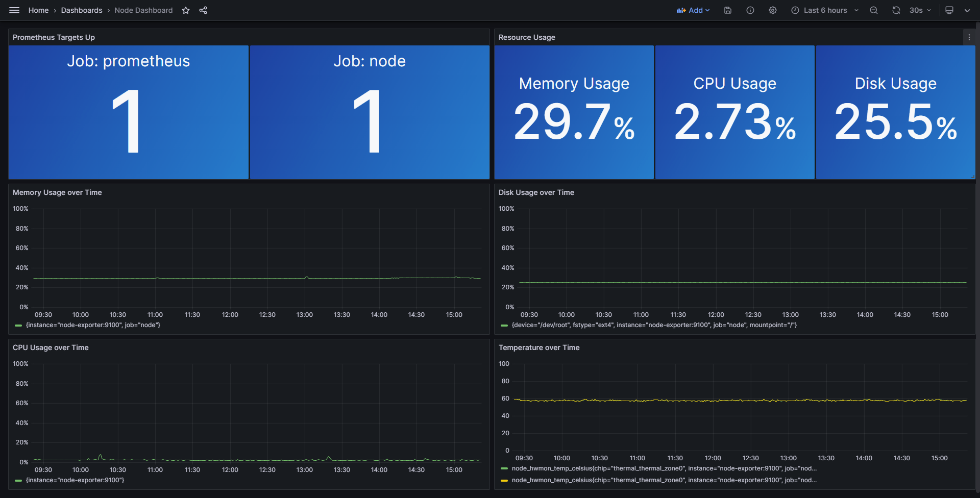Toggle the green temperature legend series
This screenshot has height=498, width=980.
tap(664, 468)
